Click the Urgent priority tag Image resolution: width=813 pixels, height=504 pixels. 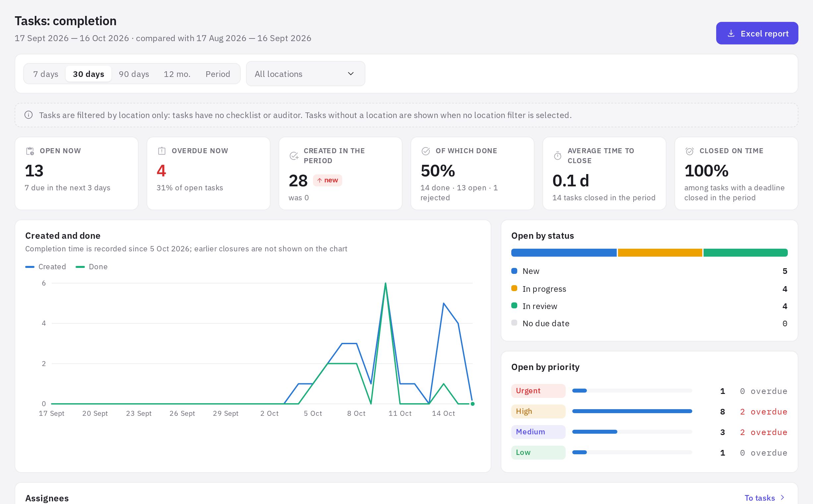pos(538,391)
